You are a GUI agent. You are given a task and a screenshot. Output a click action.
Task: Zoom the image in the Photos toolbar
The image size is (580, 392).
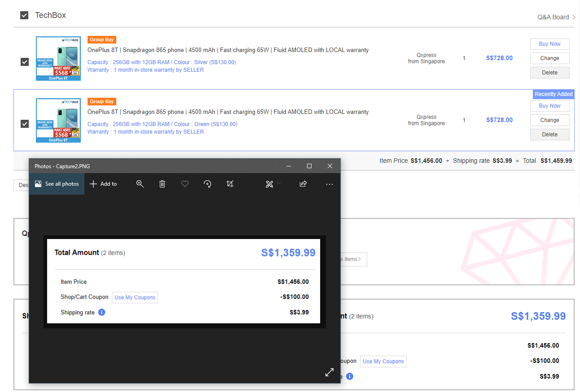click(140, 184)
